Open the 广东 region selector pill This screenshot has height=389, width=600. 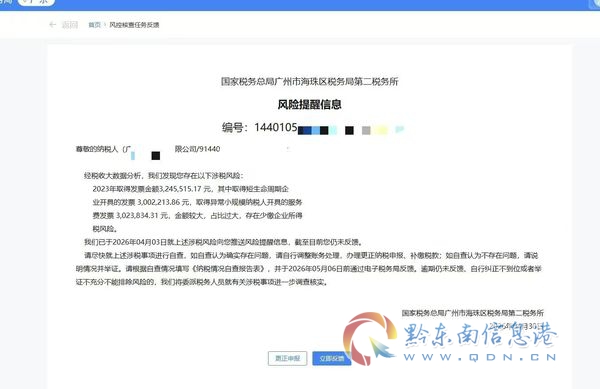37,2
